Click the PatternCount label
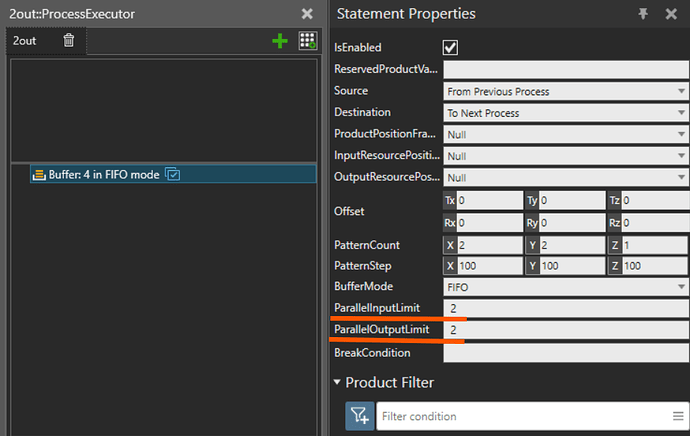This screenshot has height=436, width=690. (367, 245)
